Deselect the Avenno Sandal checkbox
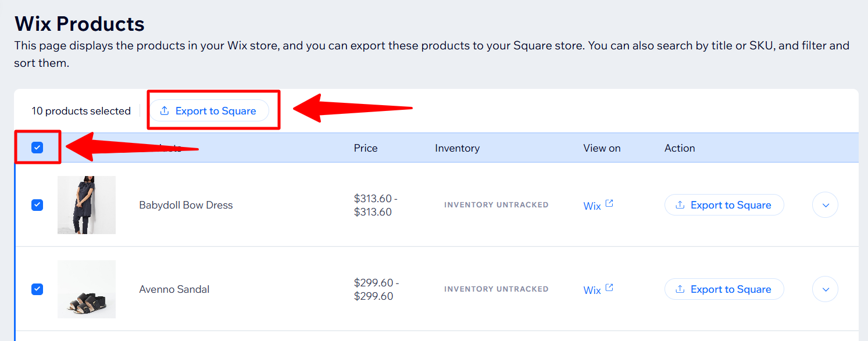This screenshot has height=341, width=868. click(37, 289)
